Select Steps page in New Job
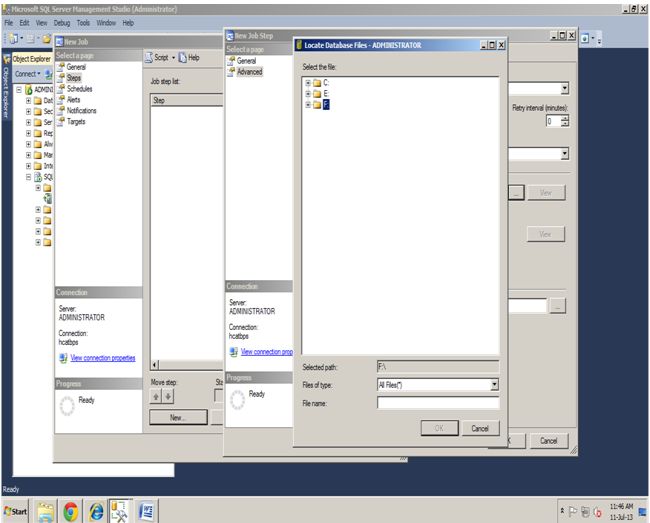This screenshot has height=523, width=650. click(x=73, y=77)
